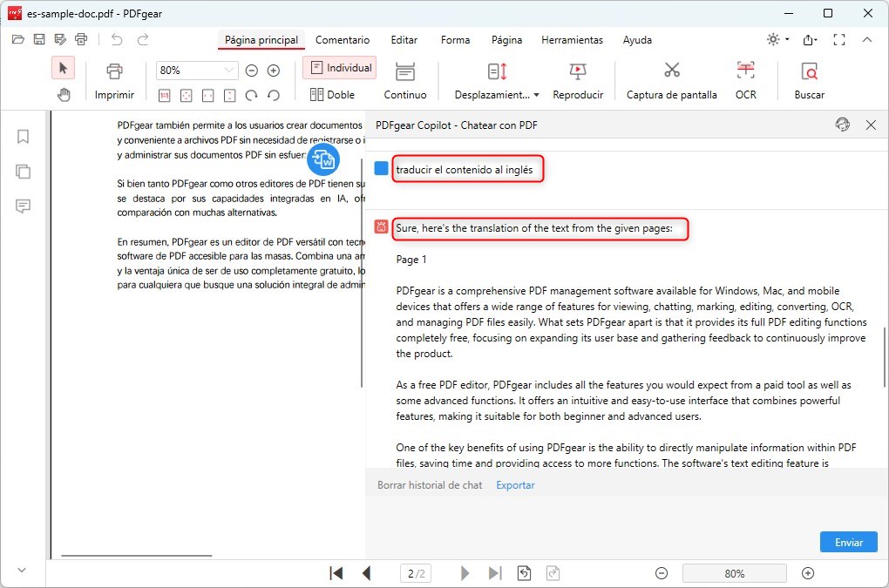Click the document horizontal scrollbar

(137, 556)
